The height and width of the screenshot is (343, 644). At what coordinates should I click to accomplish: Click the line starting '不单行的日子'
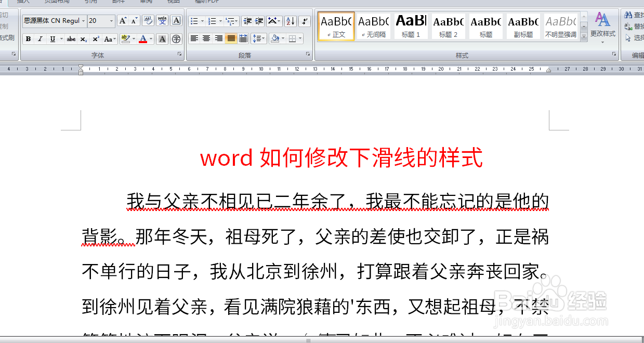[316, 271]
